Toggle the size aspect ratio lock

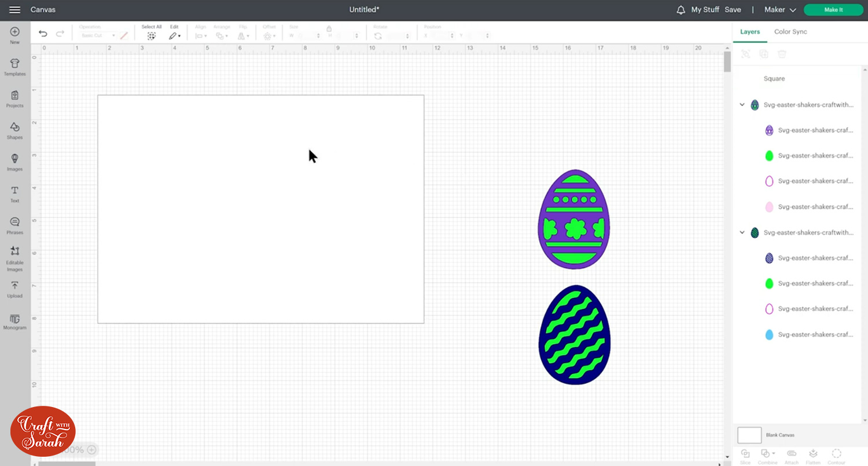(x=329, y=28)
